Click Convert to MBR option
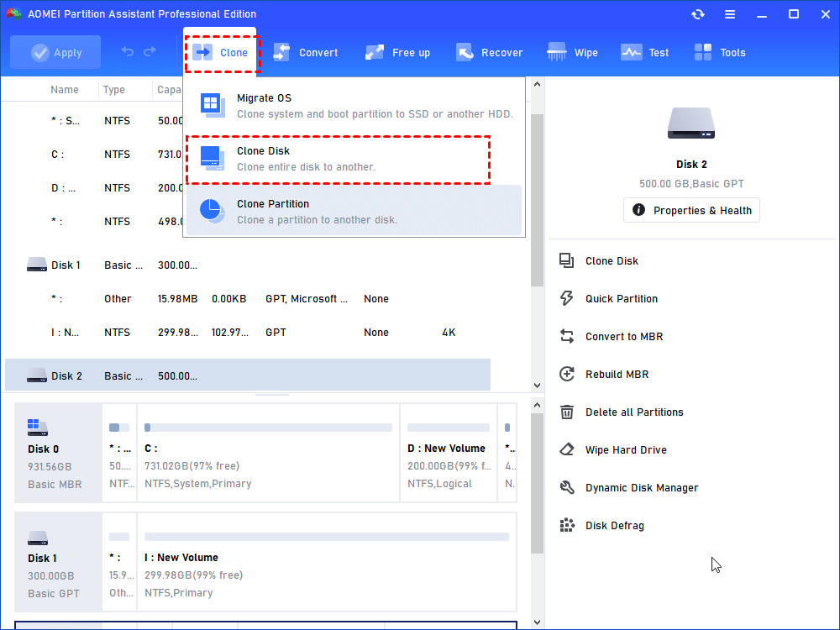Screen dimensions: 840x630 (x=624, y=337)
